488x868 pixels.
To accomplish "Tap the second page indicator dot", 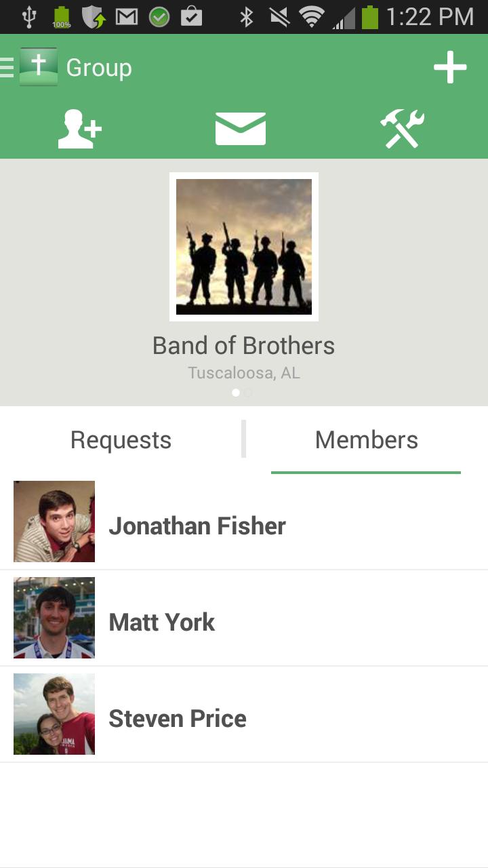I will point(248,393).
